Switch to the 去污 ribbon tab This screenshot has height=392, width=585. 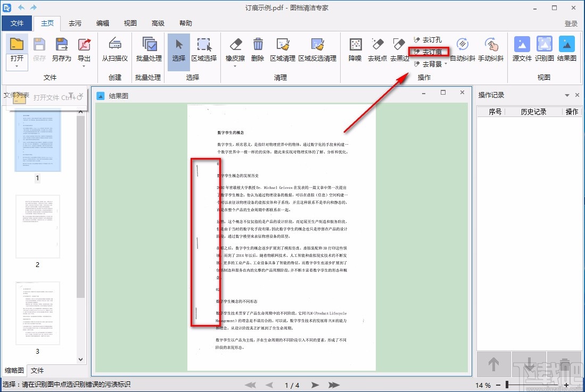[75, 23]
